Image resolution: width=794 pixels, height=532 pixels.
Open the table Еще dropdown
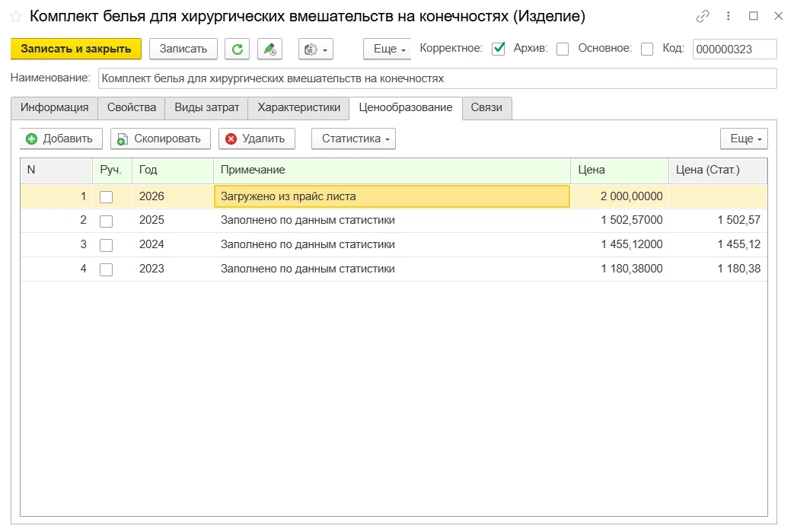click(x=744, y=139)
